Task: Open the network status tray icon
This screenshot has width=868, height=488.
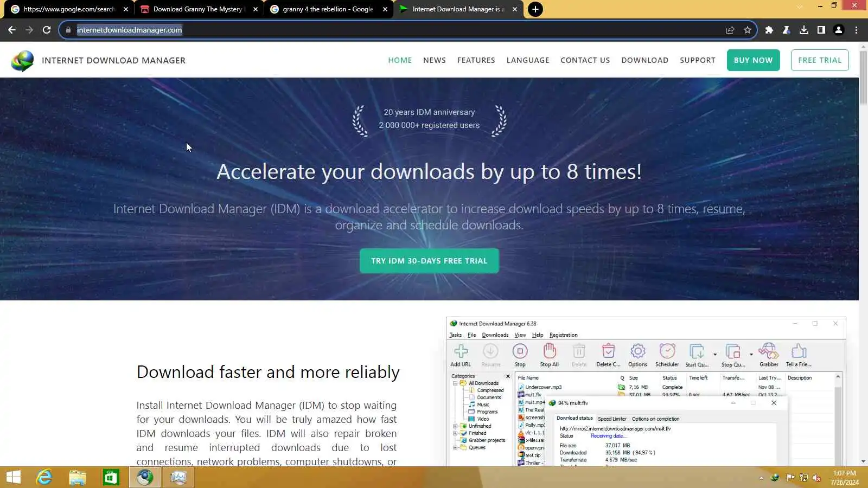Action: tap(803, 478)
